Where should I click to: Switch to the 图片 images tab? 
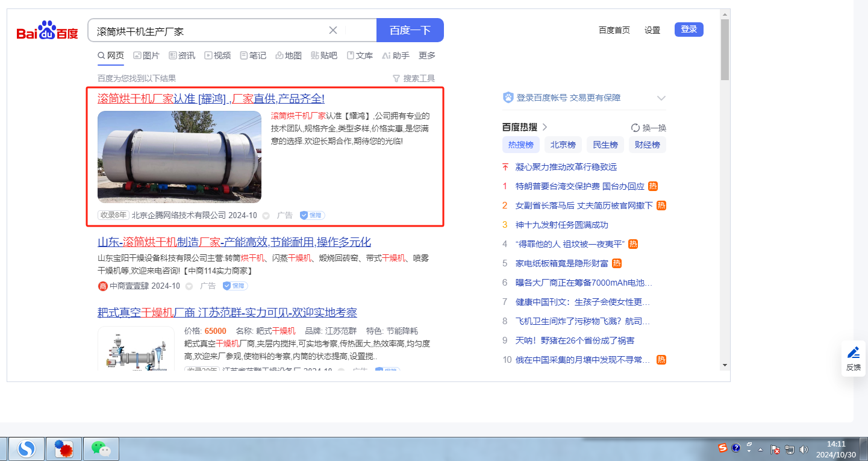(x=146, y=55)
